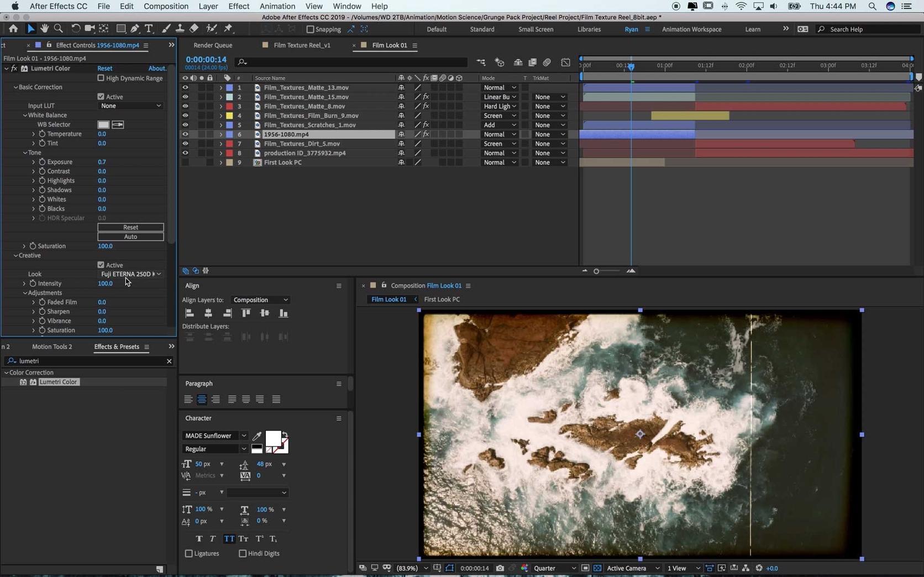
Task: Hide the Film_Textures_Matte_13.mov layer
Action: pos(185,87)
